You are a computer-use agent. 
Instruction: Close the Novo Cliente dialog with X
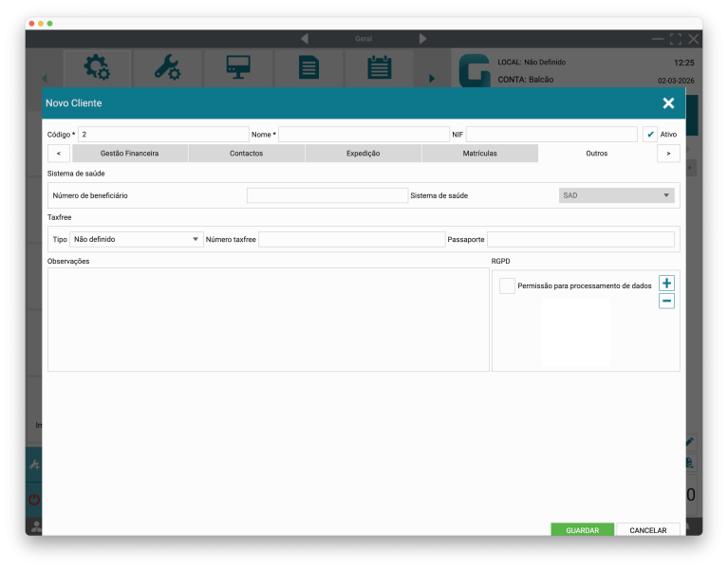click(x=668, y=103)
